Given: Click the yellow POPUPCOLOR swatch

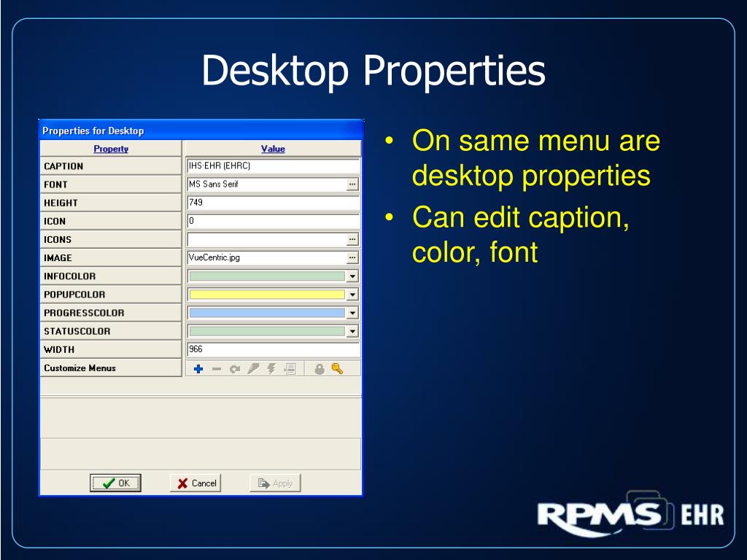Looking at the screenshot, I should [x=267, y=295].
